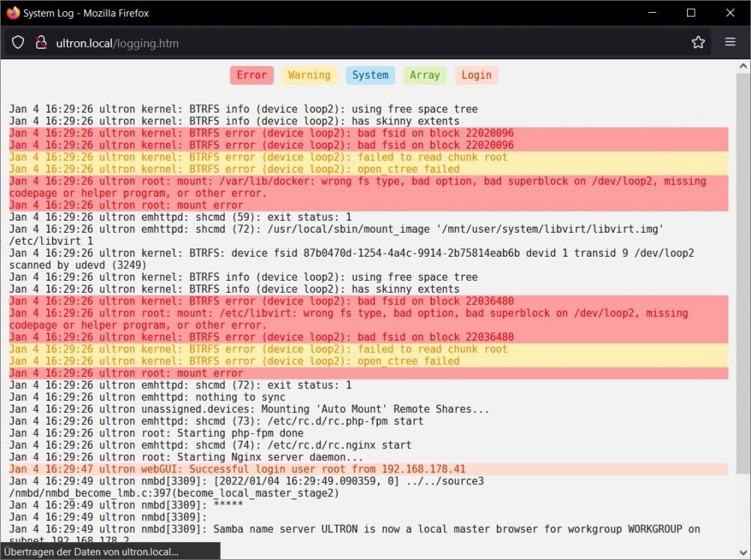Screen dimensions: 751x560
Task: Click the vertical scrollbar thumb
Action: coord(743,274)
